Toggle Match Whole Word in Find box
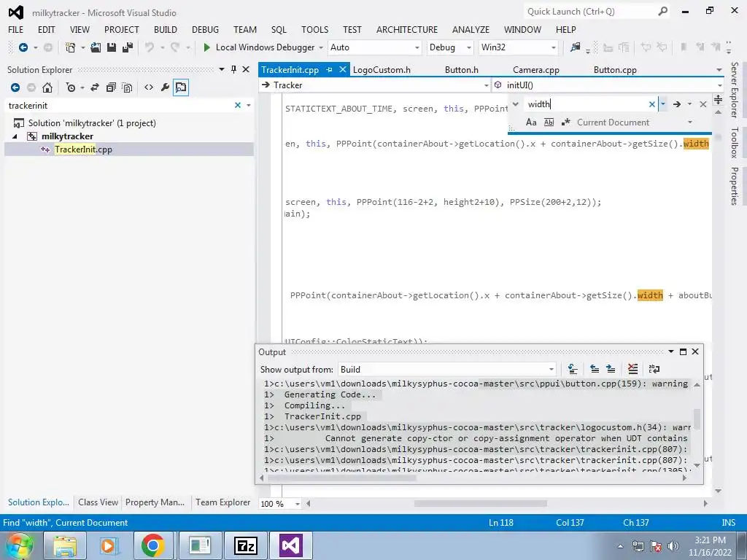The height and width of the screenshot is (560, 747). (x=549, y=122)
